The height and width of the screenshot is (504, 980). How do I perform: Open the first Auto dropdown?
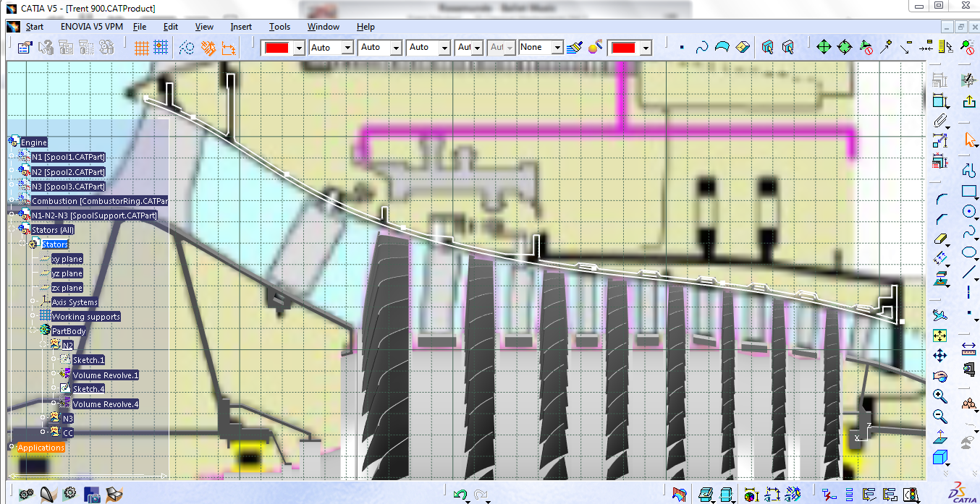coord(347,48)
